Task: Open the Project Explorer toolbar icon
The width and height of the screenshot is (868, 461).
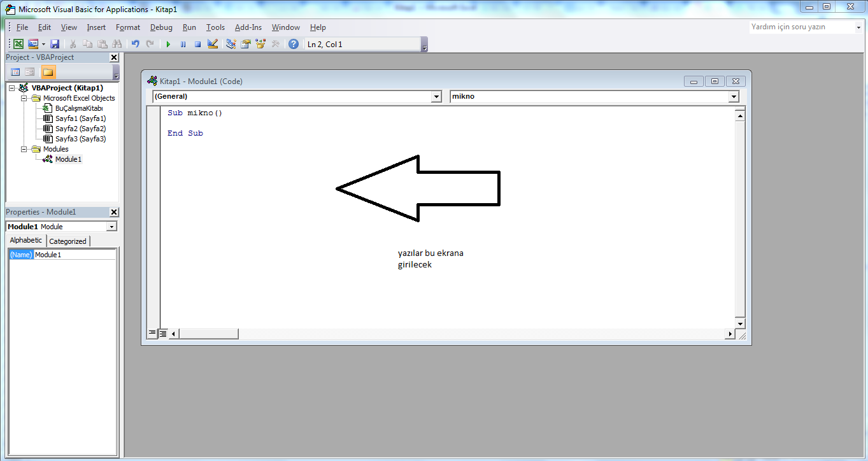Action: pos(231,44)
